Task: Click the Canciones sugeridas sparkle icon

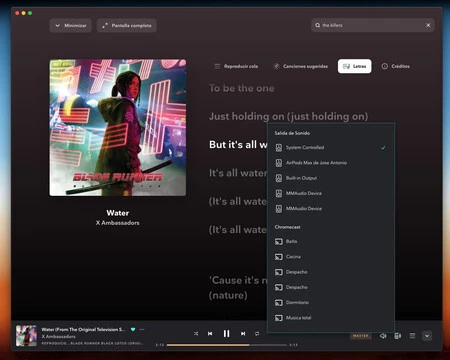Action: pos(276,66)
